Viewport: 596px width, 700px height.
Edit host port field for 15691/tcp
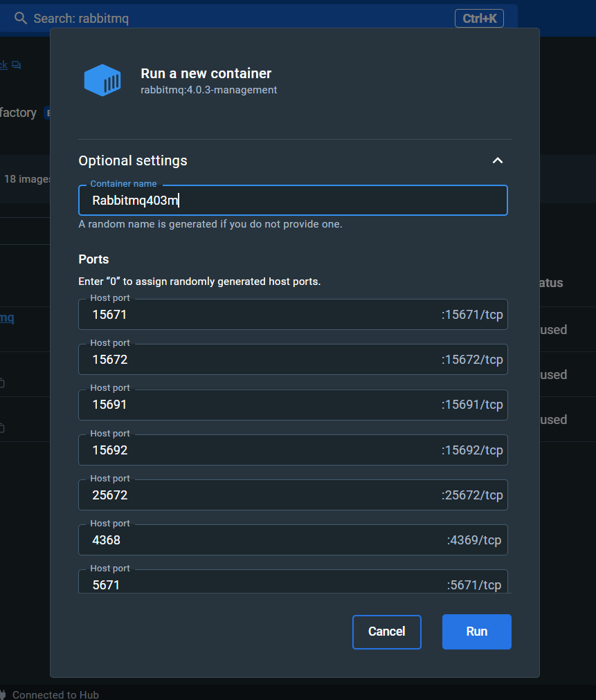293,405
